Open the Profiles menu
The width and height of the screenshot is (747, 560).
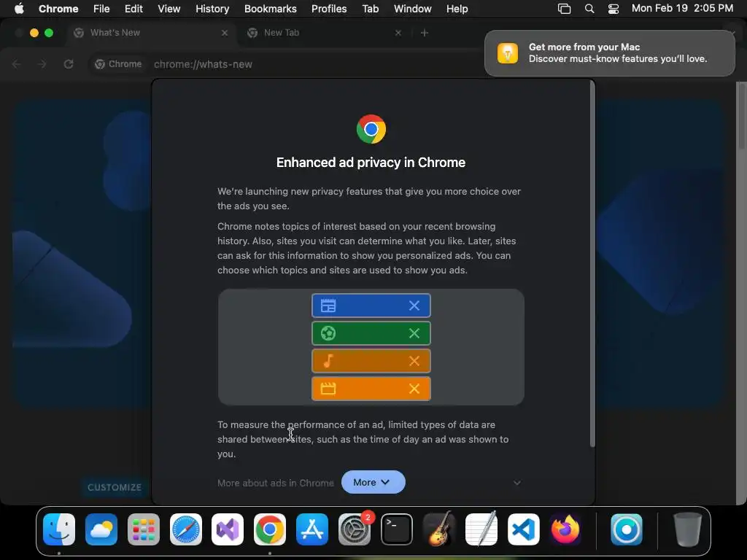(x=329, y=9)
